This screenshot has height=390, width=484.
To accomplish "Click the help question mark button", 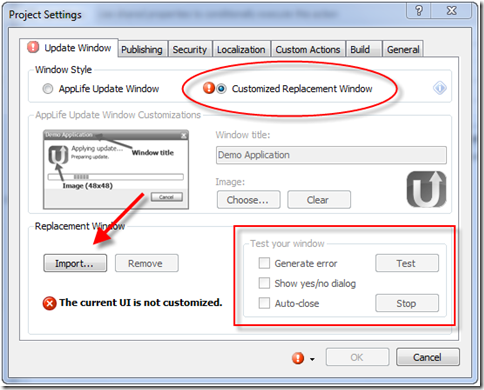I will 419,11.
